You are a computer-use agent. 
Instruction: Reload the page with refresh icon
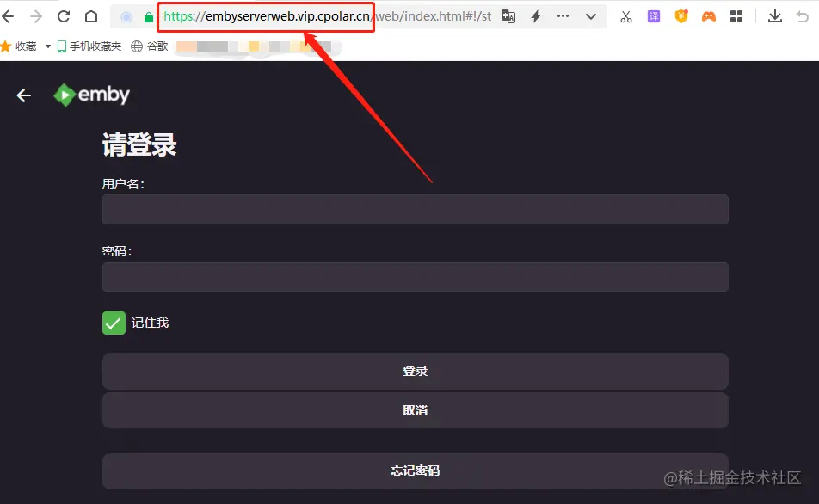[x=64, y=16]
